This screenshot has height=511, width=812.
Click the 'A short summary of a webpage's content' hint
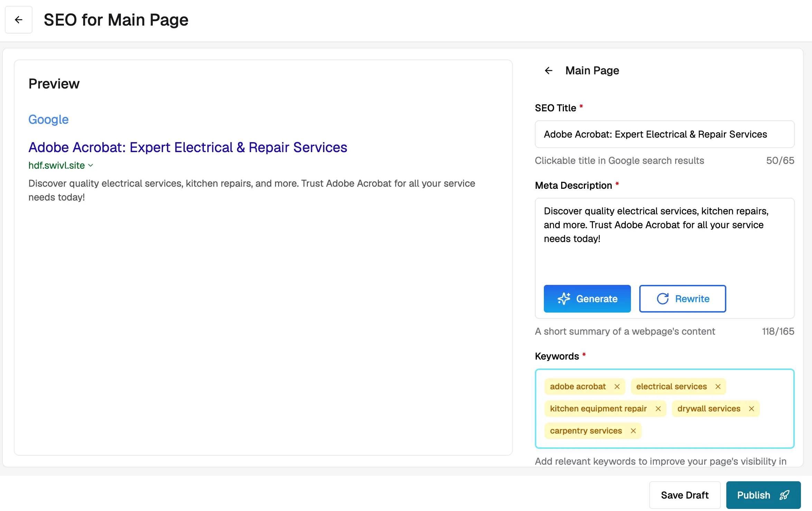click(x=625, y=331)
